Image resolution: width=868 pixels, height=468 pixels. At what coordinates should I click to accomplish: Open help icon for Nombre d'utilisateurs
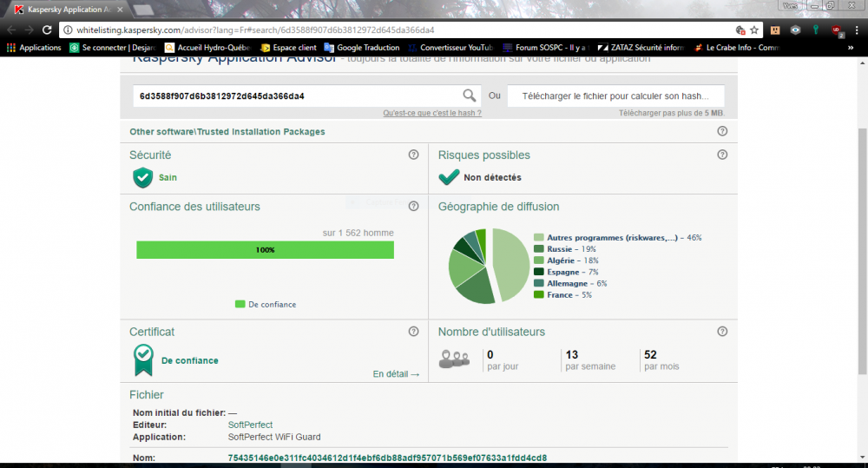click(x=722, y=331)
